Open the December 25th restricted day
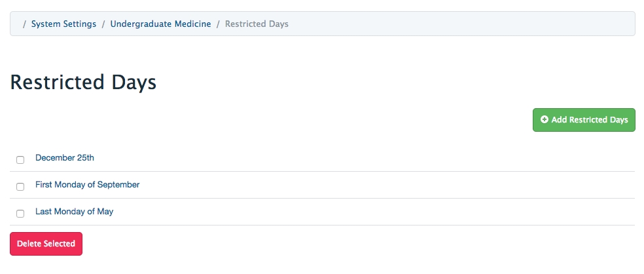644x274 pixels. [x=65, y=158]
